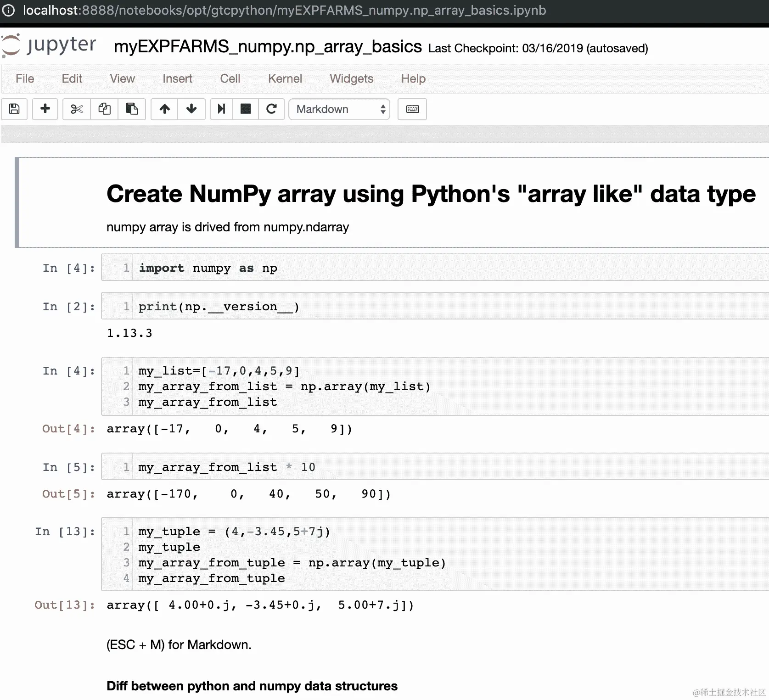Run the current cell
The width and height of the screenshot is (769, 700).
222,109
